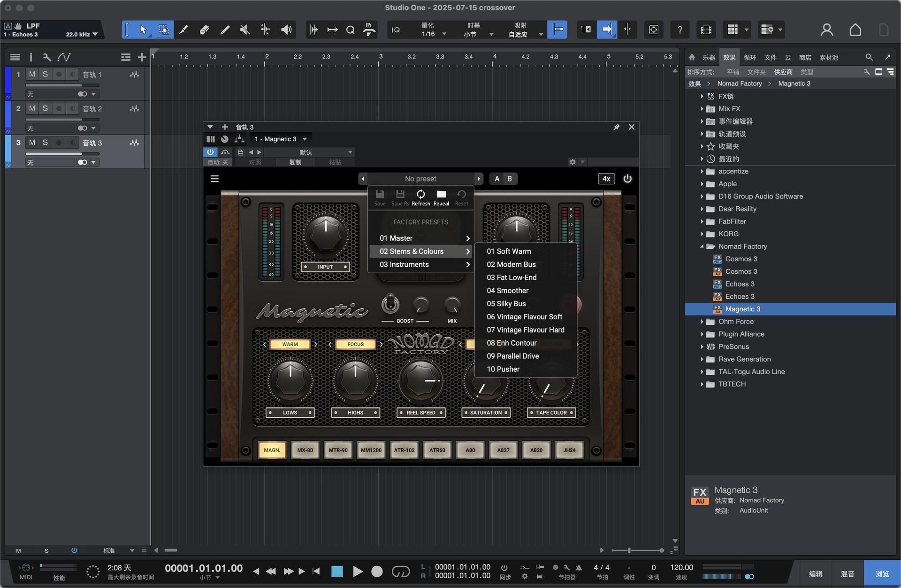This screenshot has width=901, height=588.
Task: Select the Mute tool
Action: pos(245,30)
